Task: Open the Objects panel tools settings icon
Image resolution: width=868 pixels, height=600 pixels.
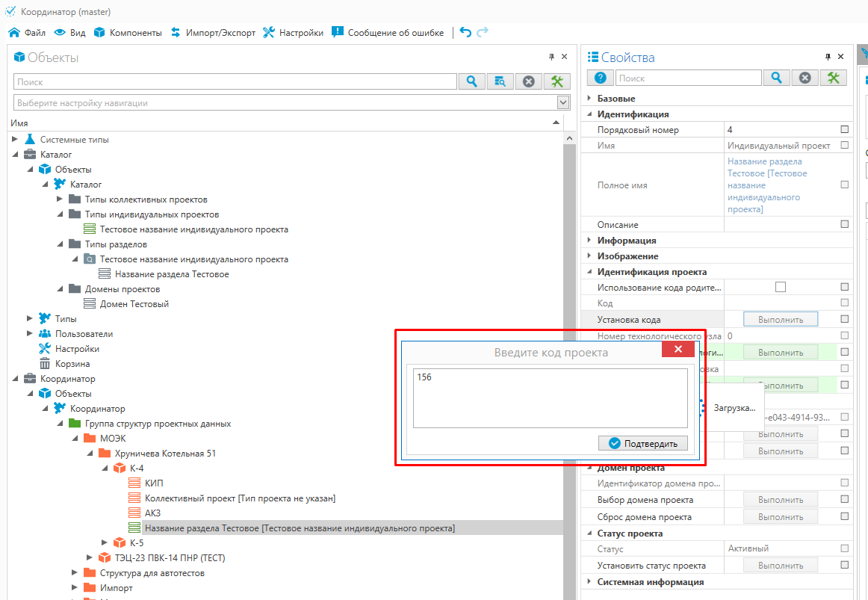Action: tap(557, 81)
